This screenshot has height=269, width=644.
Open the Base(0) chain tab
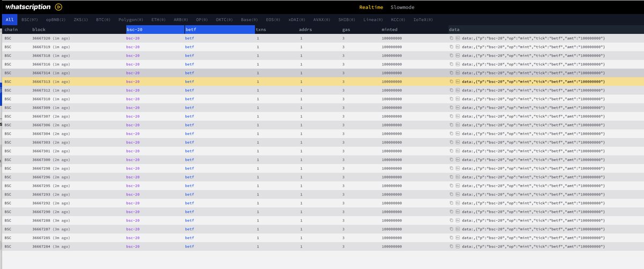[x=251, y=19]
